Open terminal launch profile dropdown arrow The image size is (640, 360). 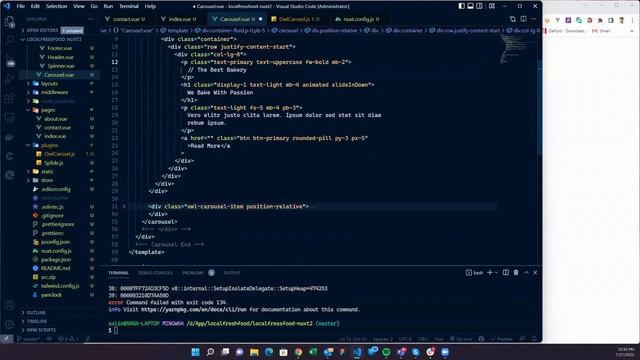coord(496,272)
